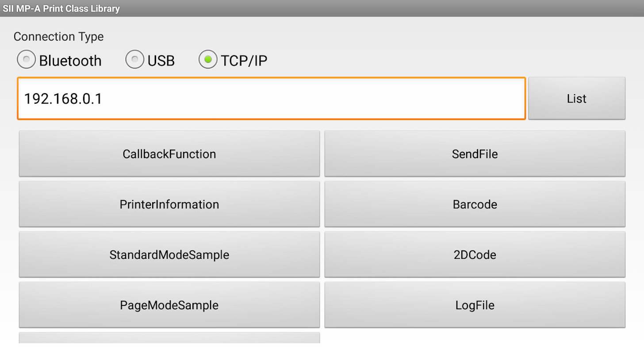Click the 192.168.0.1 text in the field

coord(63,99)
